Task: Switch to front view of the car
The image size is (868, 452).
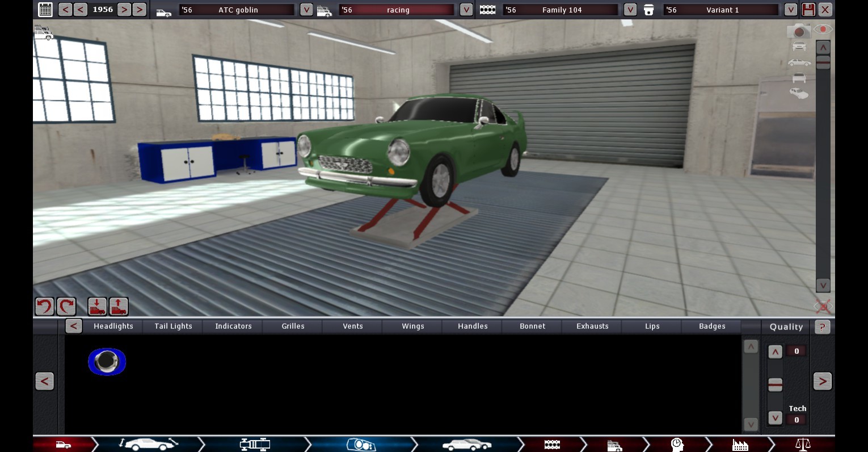Action: click(x=799, y=47)
